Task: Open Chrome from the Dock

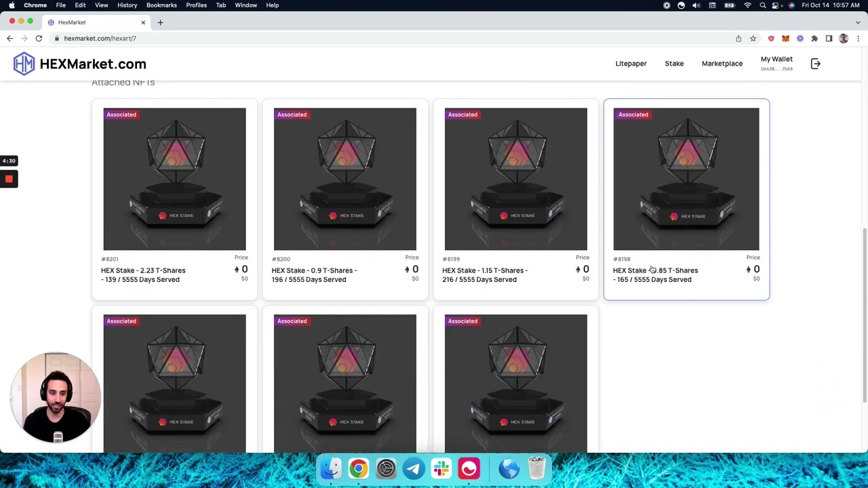Action: coord(358,468)
